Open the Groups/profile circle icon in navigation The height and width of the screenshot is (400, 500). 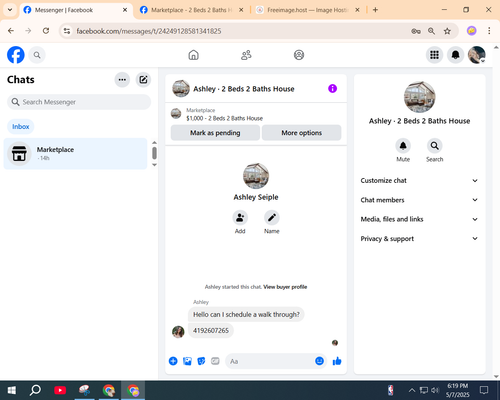[x=299, y=55]
